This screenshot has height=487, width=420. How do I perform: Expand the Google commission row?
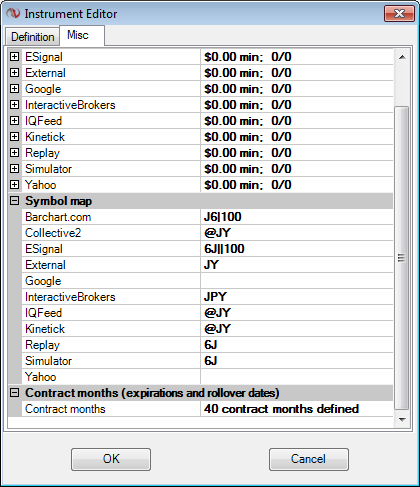(14, 89)
